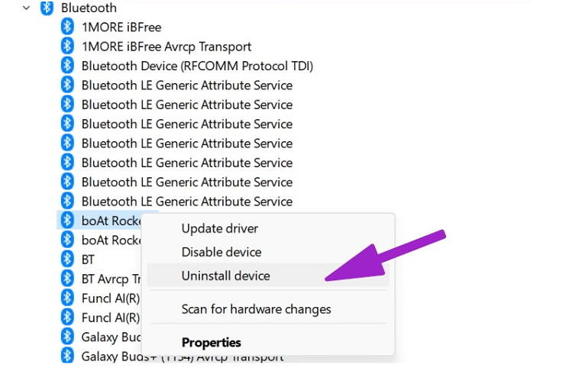Select Uninstall device menu entry
The height and width of the screenshot is (368, 588).
pos(226,276)
